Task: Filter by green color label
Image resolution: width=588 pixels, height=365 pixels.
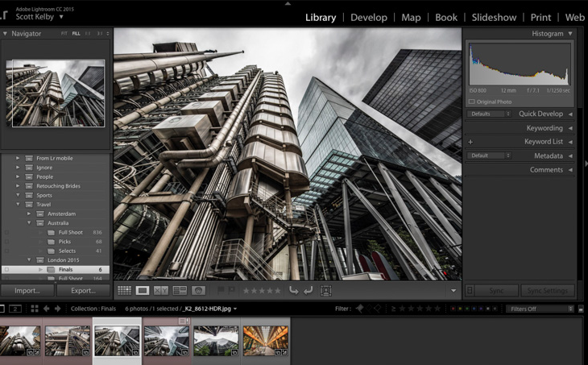Action: (x=467, y=309)
